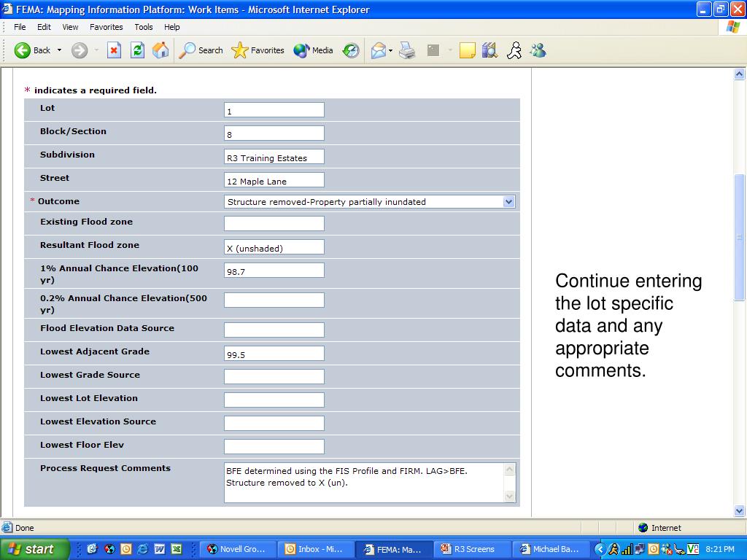Open the Back history dropdown arrow
747x560 pixels.
pyautogui.click(x=60, y=50)
